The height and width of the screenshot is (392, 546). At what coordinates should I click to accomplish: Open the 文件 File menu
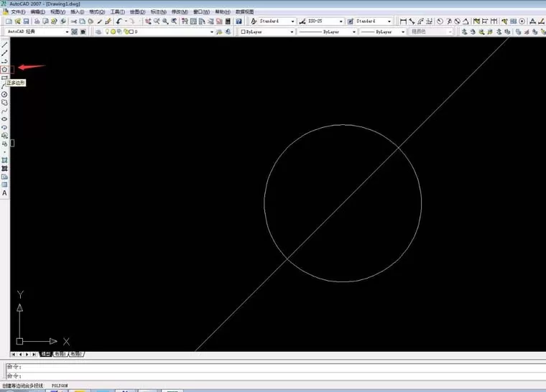[x=18, y=11]
